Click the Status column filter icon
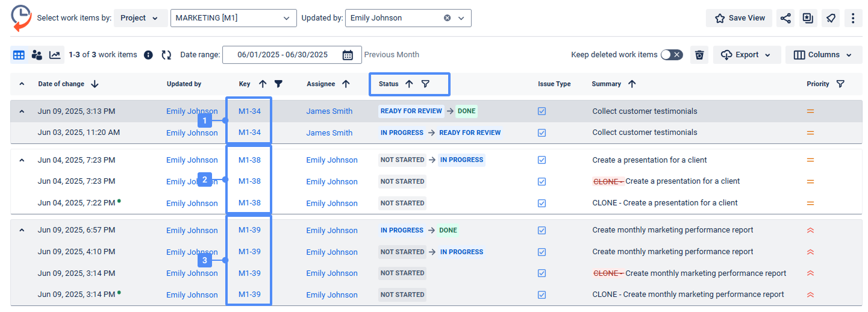Image resolution: width=868 pixels, height=312 pixels. pyautogui.click(x=425, y=84)
